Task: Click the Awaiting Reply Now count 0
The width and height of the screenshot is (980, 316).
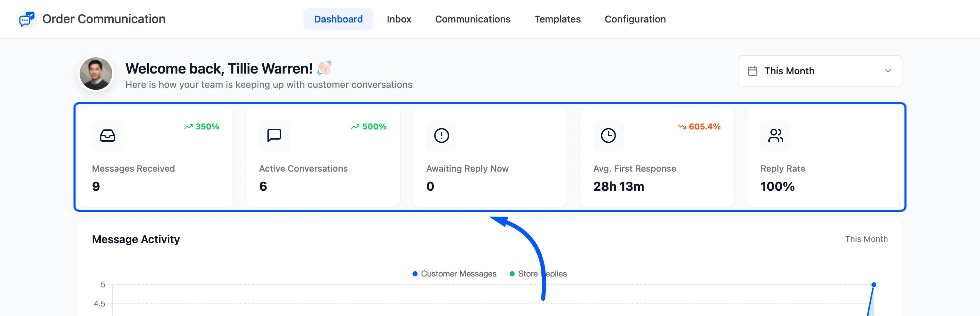Action: click(x=430, y=187)
